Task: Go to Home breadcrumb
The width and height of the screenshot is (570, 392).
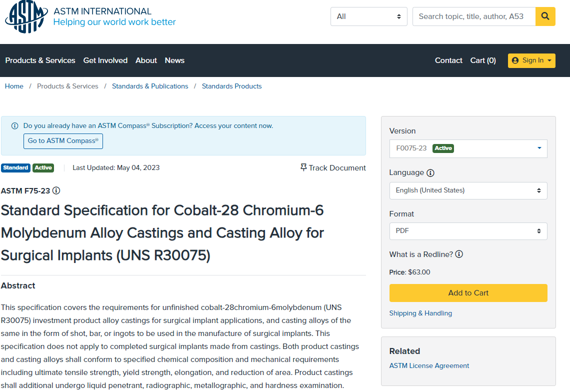Action: click(14, 86)
